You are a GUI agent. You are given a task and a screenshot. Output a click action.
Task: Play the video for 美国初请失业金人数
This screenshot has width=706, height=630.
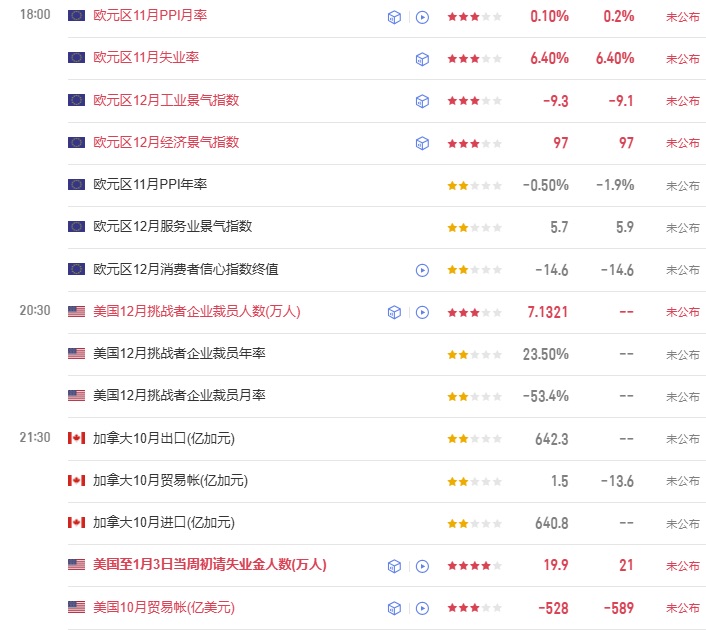click(x=422, y=565)
